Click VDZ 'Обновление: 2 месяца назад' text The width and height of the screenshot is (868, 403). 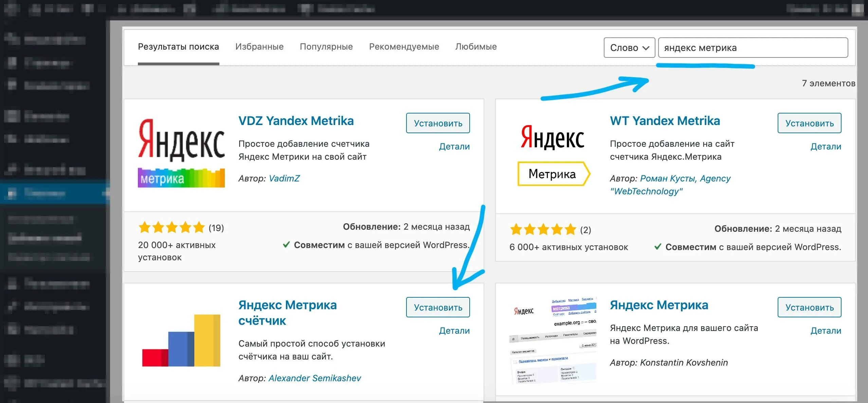[x=406, y=227]
